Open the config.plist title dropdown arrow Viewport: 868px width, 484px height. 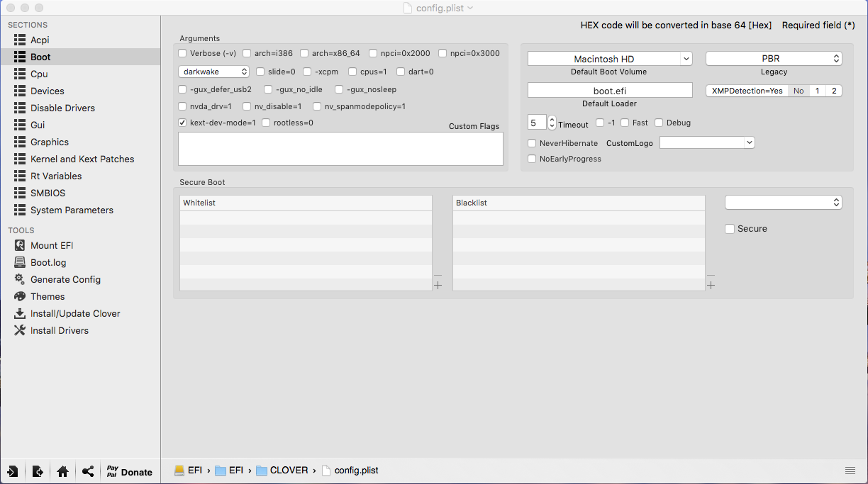[x=470, y=8]
